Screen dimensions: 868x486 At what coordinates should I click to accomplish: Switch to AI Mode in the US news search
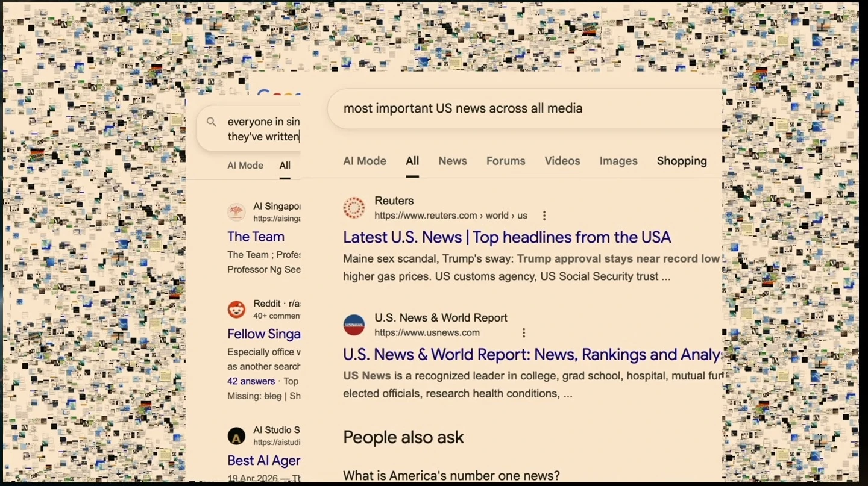(x=365, y=161)
